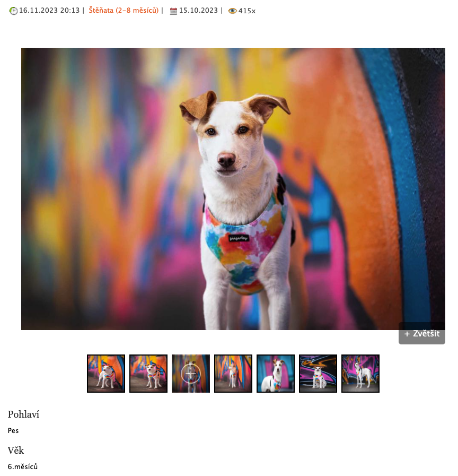
Task: Click the zoom plus overlay on the hovered thumbnail
Action: [x=191, y=374]
